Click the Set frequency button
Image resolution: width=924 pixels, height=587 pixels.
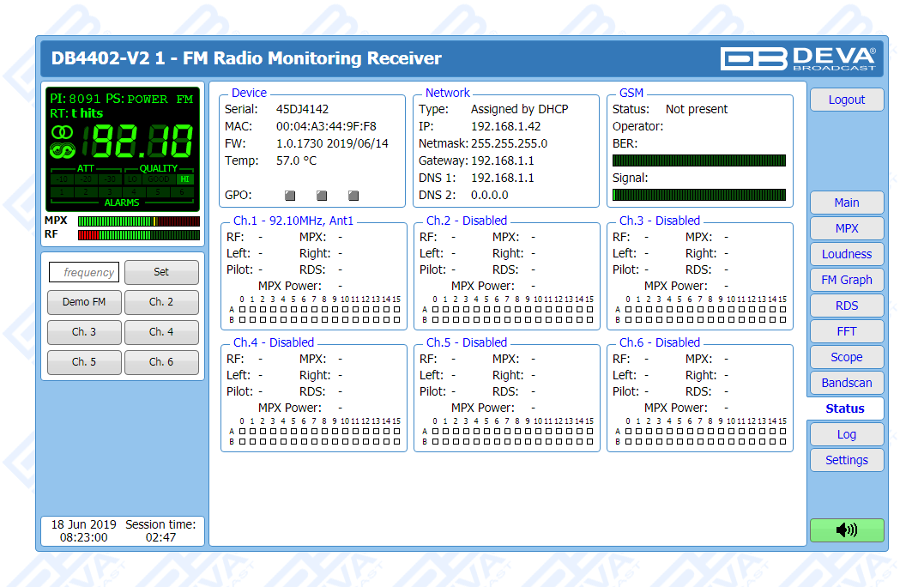click(x=161, y=272)
